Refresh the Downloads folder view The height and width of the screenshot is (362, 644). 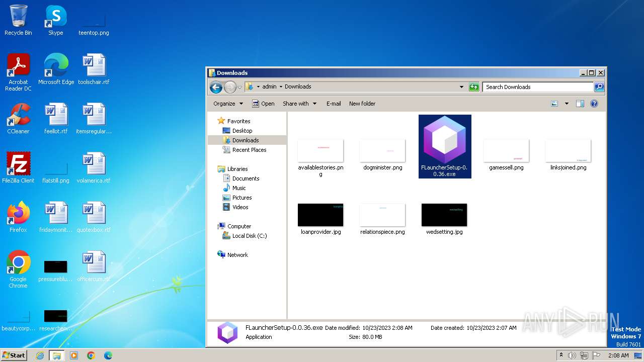point(474,87)
